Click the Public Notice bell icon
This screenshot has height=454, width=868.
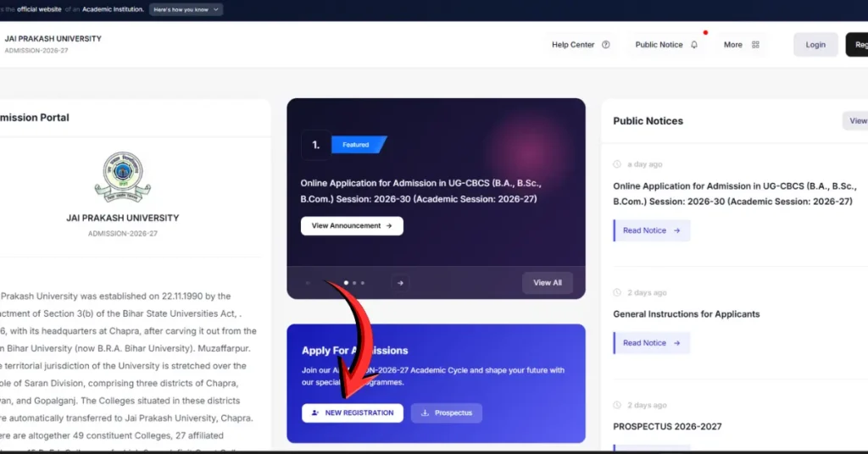pyautogui.click(x=694, y=45)
